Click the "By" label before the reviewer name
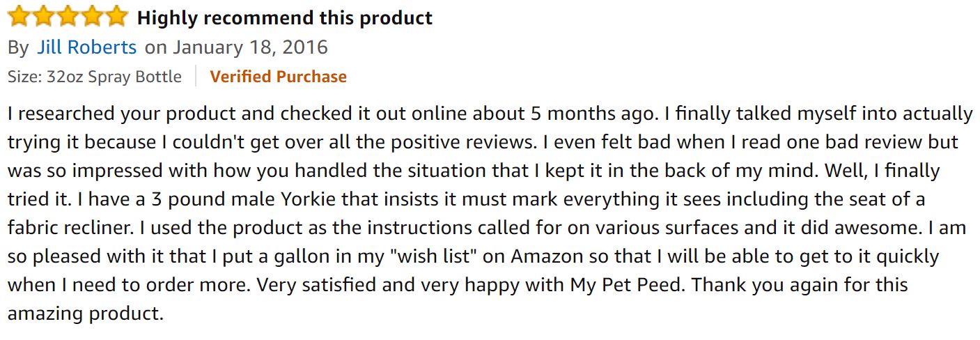980x340 pixels. tap(19, 47)
